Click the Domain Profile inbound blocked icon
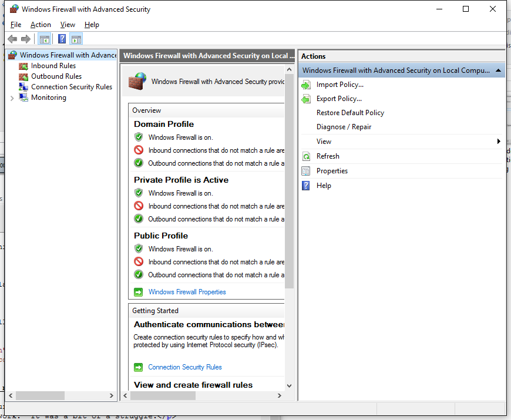511x420 pixels. (x=139, y=150)
